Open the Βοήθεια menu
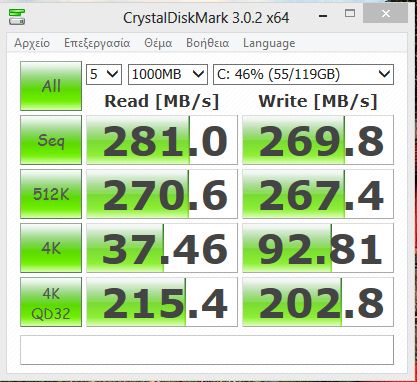 (207, 43)
